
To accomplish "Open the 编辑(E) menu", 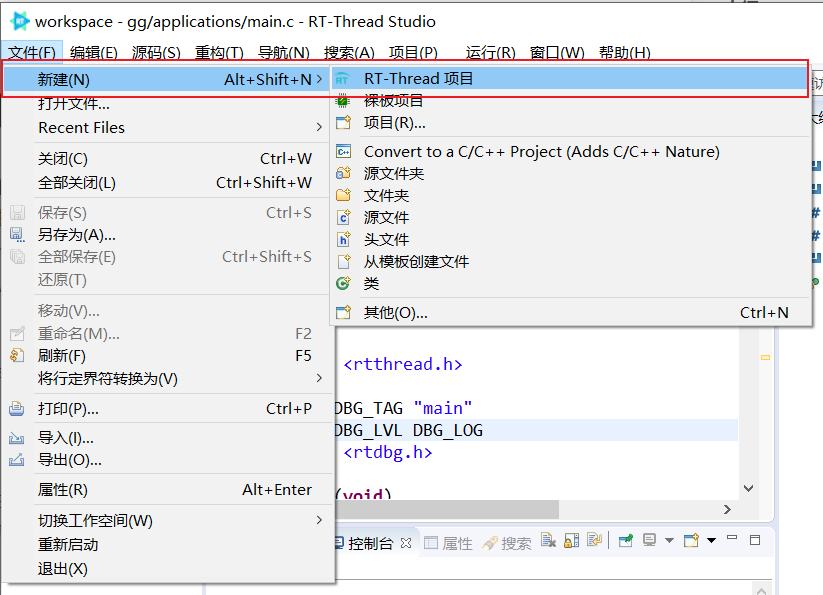I will tap(93, 52).
